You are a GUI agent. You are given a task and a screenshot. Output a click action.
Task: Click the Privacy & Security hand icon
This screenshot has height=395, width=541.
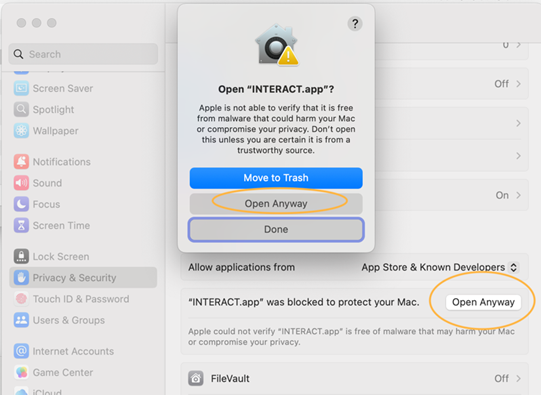(21, 278)
